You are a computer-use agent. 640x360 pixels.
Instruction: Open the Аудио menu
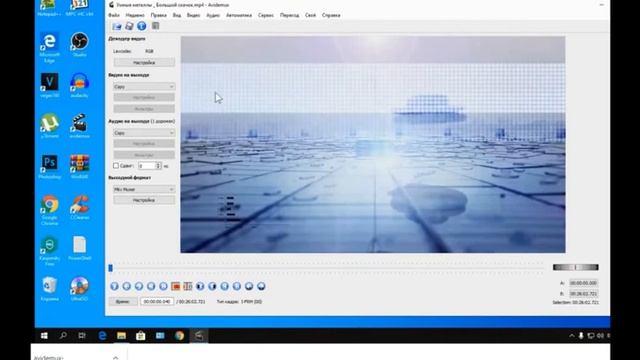(213, 15)
